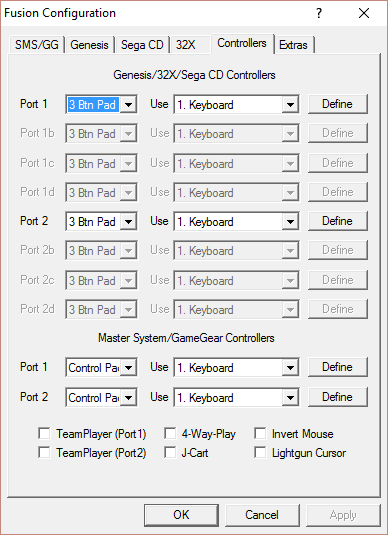Open Genesis Port 2 controller type dropdown

click(x=101, y=222)
